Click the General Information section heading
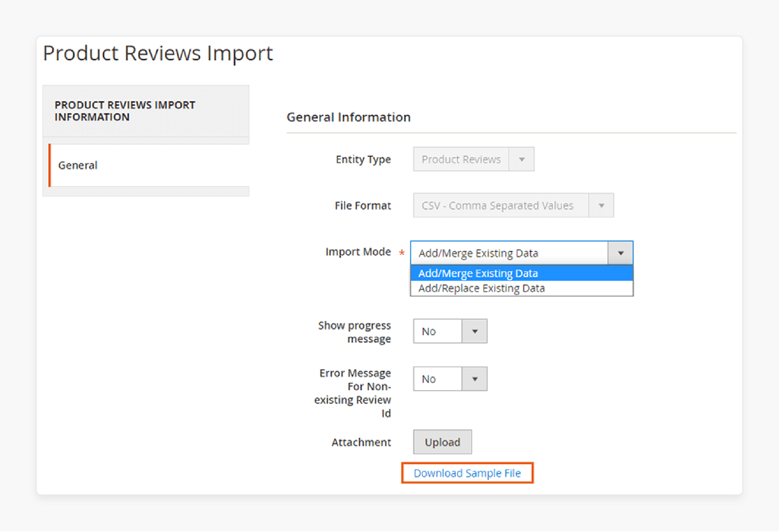Image resolution: width=779 pixels, height=532 pixels. pyautogui.click(x=349, y=117)
